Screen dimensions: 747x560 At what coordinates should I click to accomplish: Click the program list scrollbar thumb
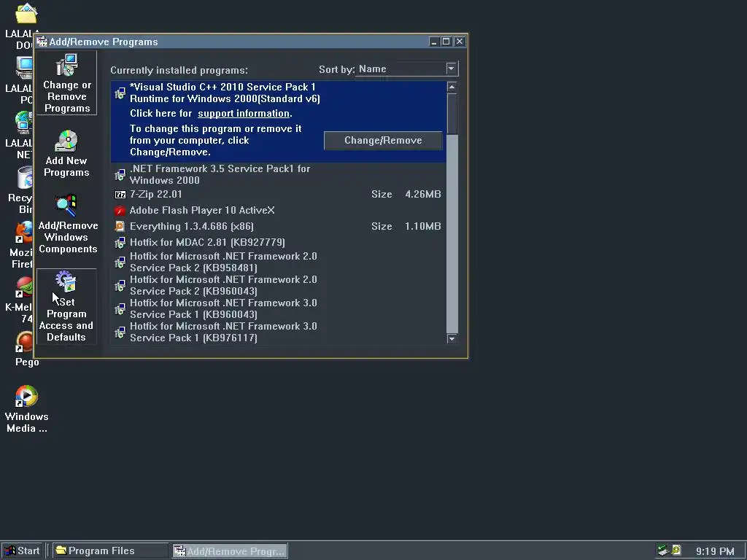tap(452, 114)
